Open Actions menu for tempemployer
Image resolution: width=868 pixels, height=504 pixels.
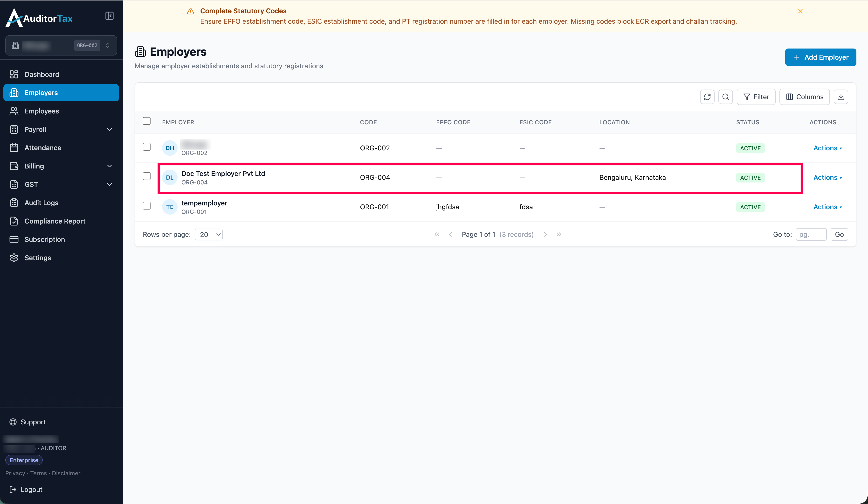coord(827,207)
